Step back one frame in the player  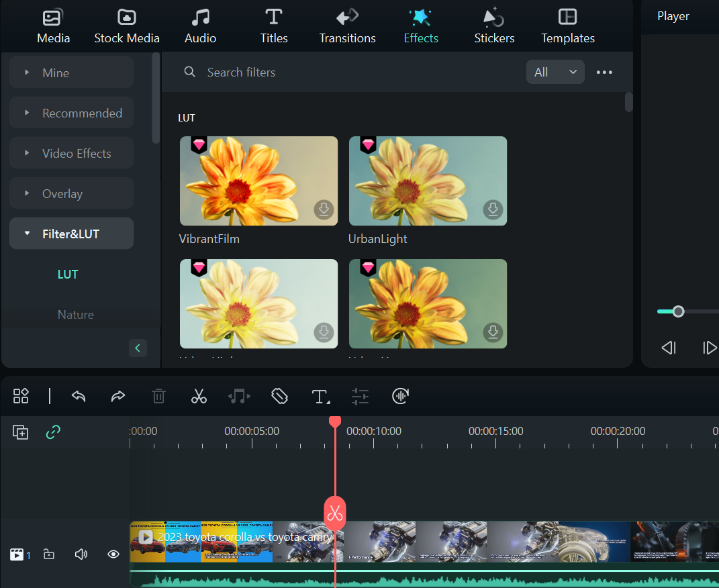(669, 348)
